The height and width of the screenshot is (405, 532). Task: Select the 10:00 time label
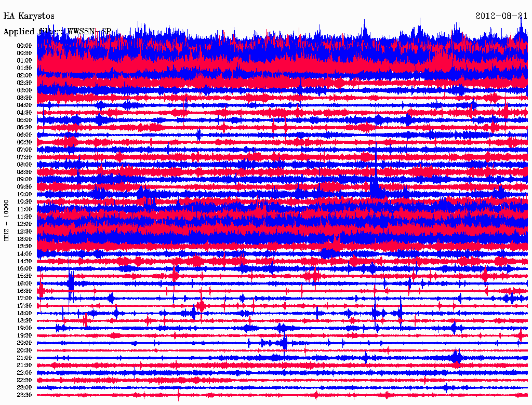coord(24,194)
